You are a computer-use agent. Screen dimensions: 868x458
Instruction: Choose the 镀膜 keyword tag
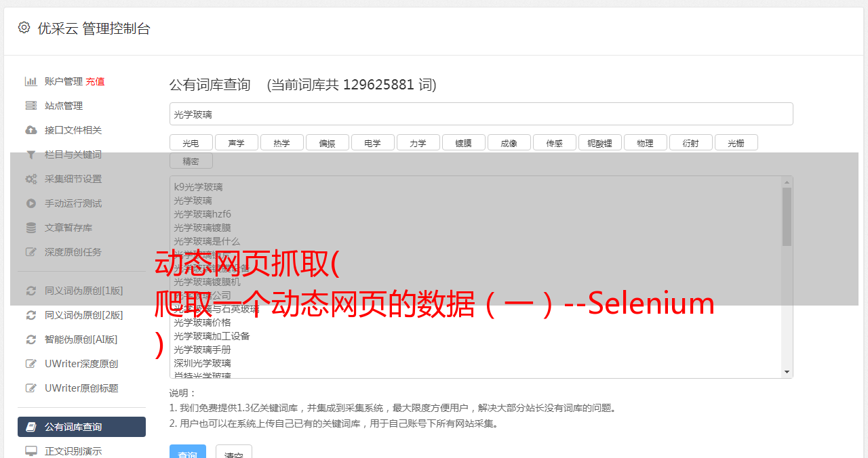click(463, 142)
